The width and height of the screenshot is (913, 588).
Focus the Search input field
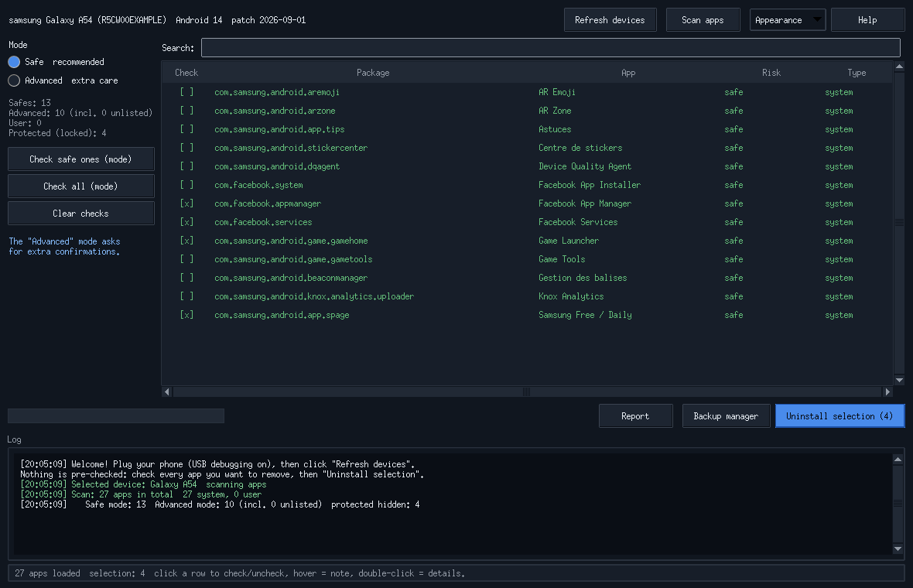(x=551, y=48)
